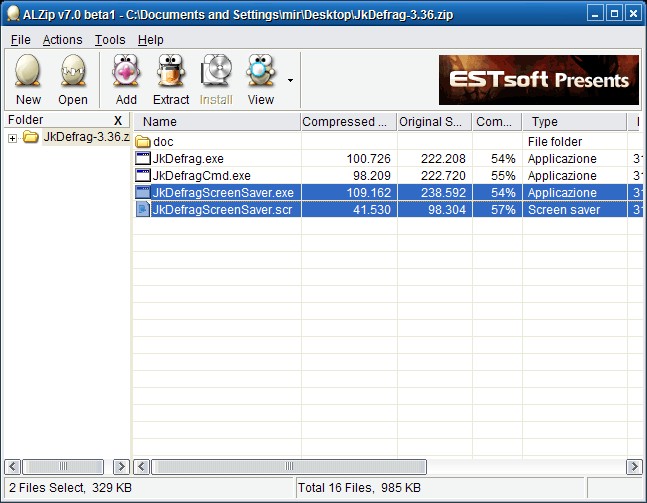The image size is (647, 503).
Task: Click the JkDefragScreenSaver.scr file icon
Action: coord(143,209)
